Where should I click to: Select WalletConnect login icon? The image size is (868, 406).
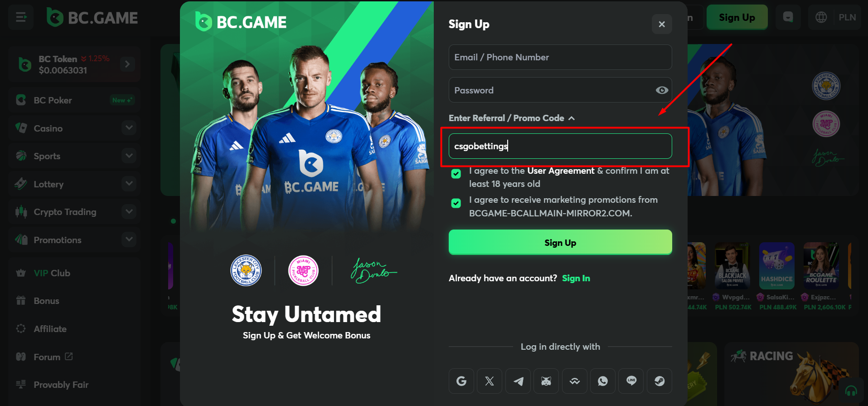pyautogui.click(x=575, y=381)
